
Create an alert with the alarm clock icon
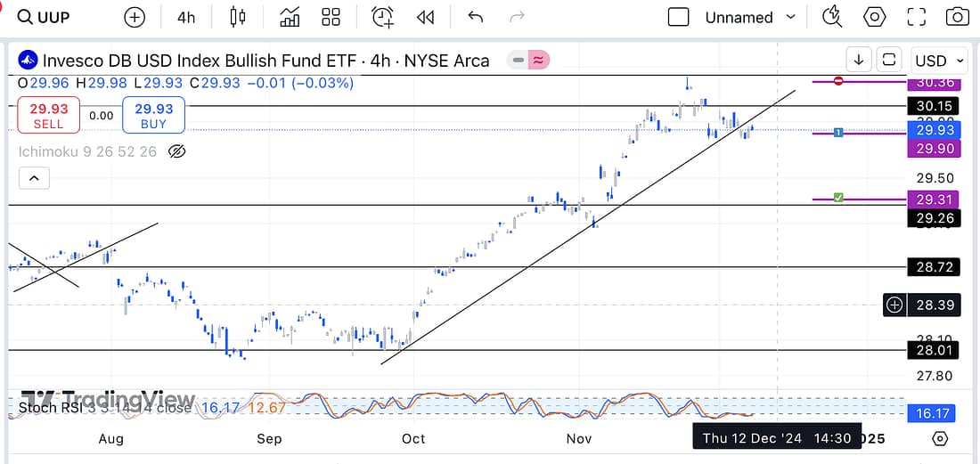pos(383,17)
